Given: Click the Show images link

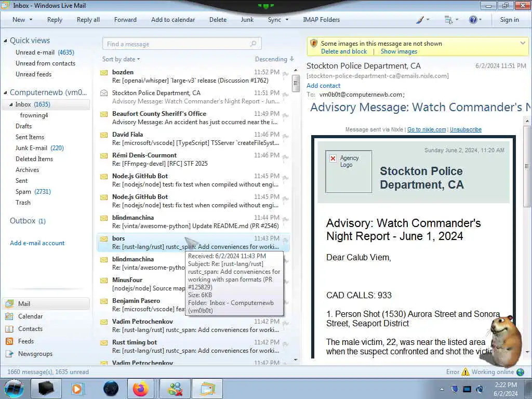Looking at the screenshot, I should coord(398,51).
